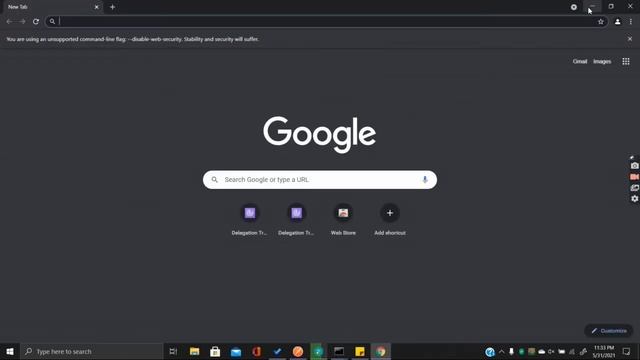
Task: Click the Customize button
Action: pos(609,331)
